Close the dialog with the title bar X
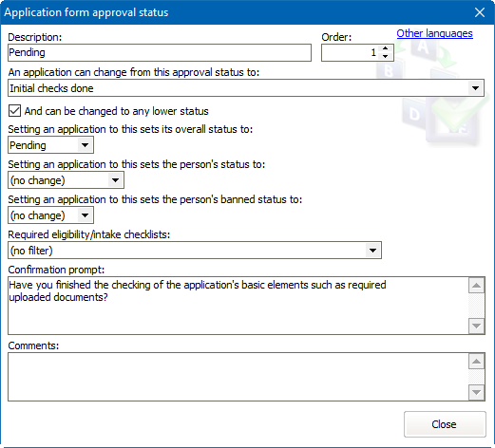Viewport: 495px width, 448px height. [x=480, y=12]
